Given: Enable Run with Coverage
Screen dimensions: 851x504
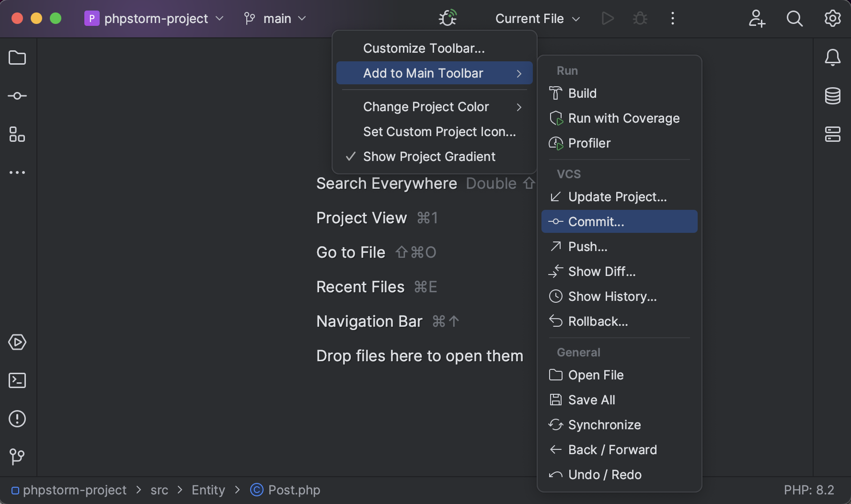Looking at the screenshot, I should click(x=623, y=118).
